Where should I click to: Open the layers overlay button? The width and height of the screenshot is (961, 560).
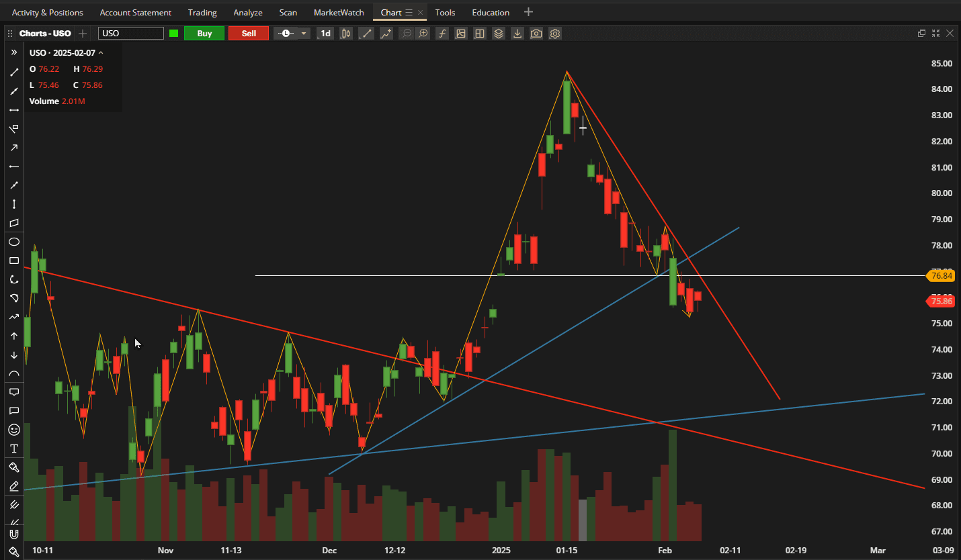(x=498, y=33)
